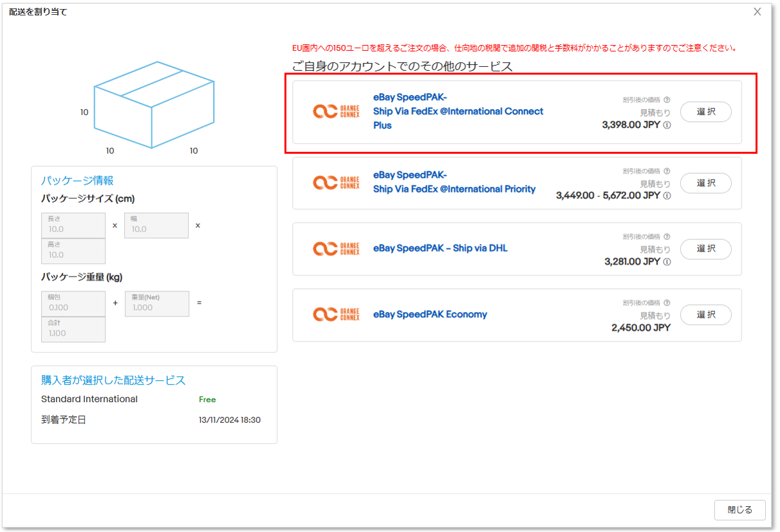The width and height of the screenshot is (780, 532).
Task: Open the FedEx International Priority service link
Action: click(x=454, y=182)
